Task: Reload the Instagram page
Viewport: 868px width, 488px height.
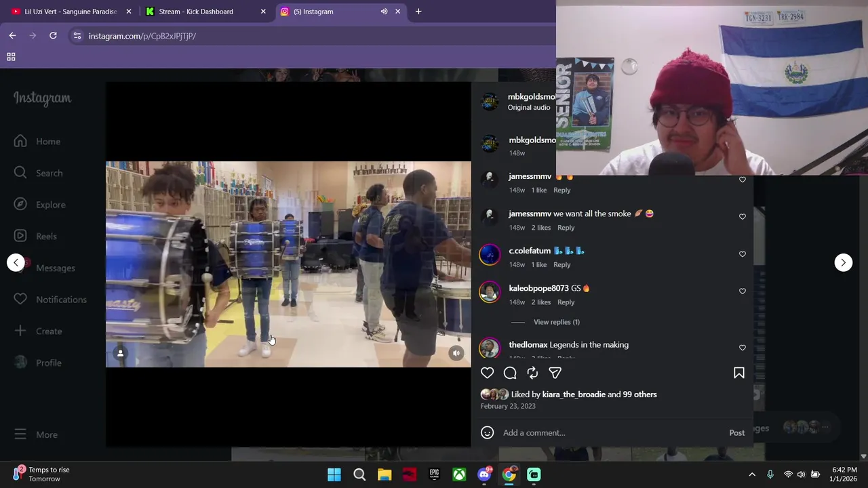Action: tap(53, 35)
